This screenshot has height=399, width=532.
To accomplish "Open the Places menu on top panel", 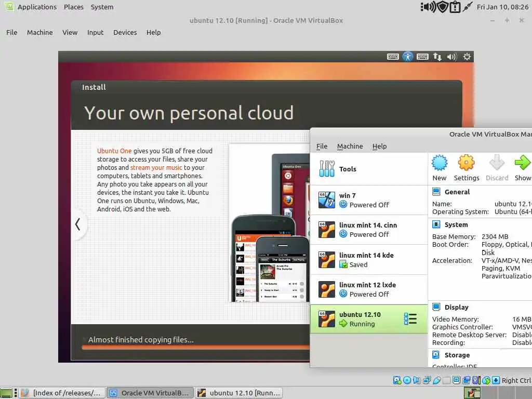I will 74,7.
